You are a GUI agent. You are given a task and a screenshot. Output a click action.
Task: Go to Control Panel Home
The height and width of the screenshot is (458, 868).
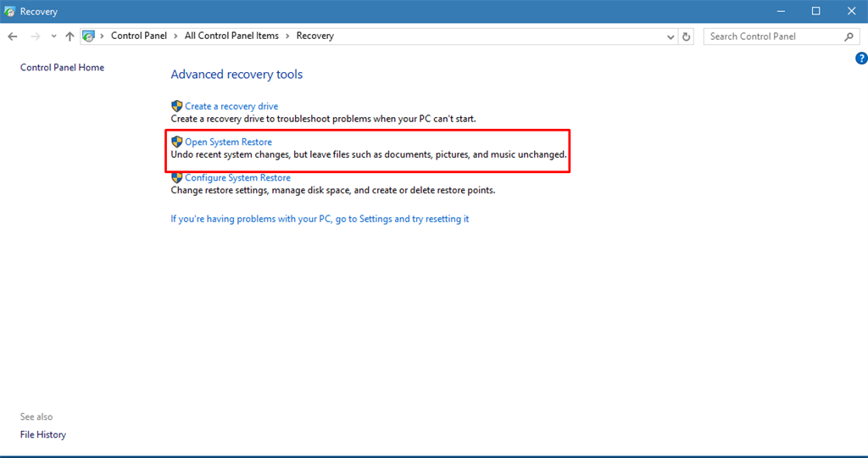62,68
